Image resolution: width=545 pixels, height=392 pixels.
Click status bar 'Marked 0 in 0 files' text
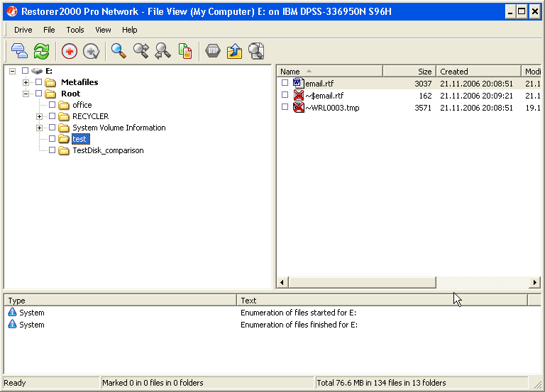pos(153,383)
